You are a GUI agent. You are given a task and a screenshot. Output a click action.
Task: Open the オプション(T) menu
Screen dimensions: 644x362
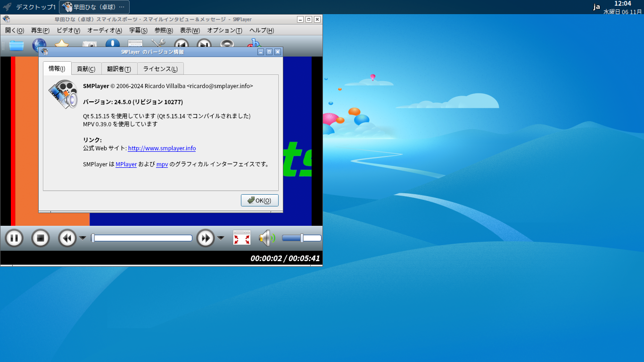click(x=225, y=31)
